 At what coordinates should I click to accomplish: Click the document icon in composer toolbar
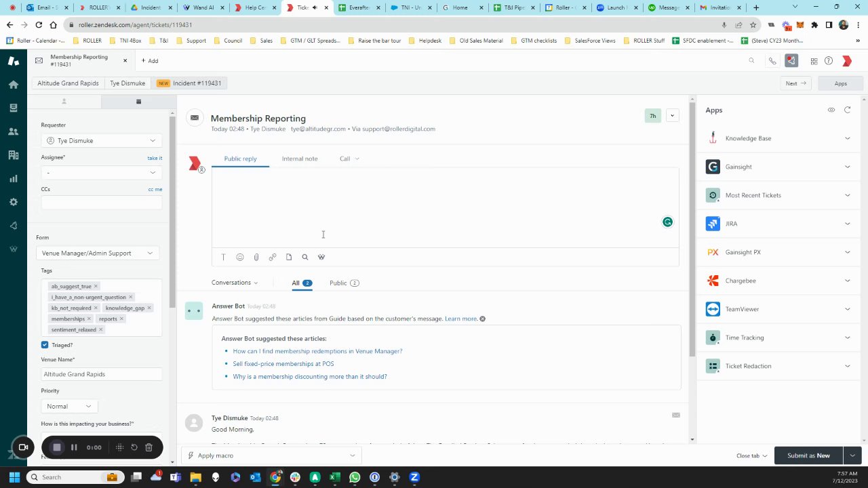289,258
